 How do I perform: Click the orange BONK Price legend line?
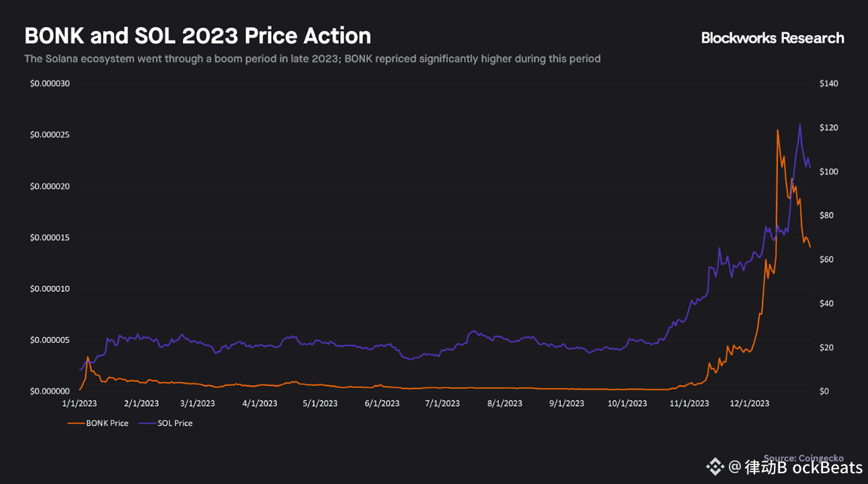75,424
